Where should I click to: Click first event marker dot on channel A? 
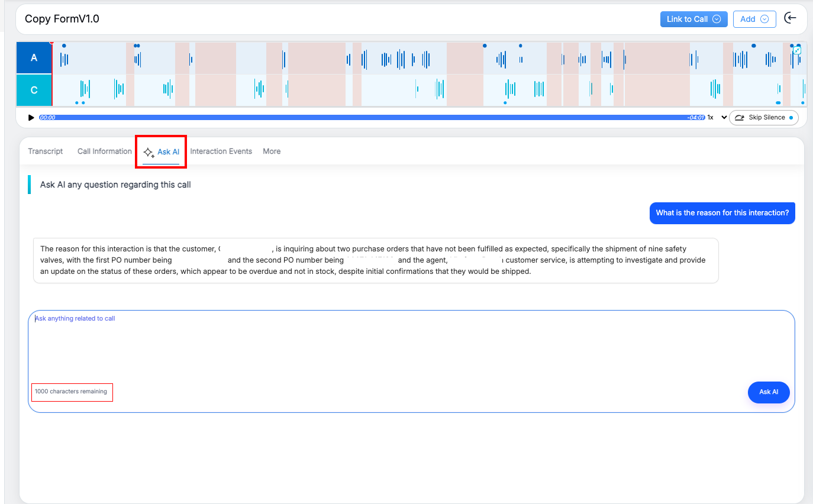(x=64, y=46)
